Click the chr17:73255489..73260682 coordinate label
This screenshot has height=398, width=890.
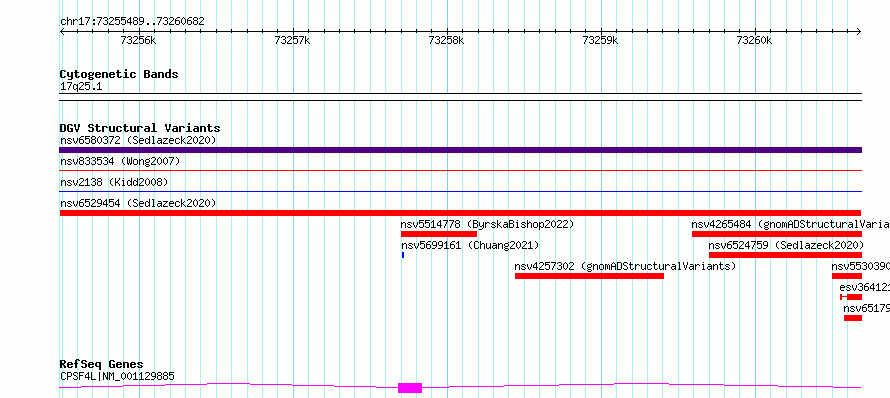coord(132,22)
